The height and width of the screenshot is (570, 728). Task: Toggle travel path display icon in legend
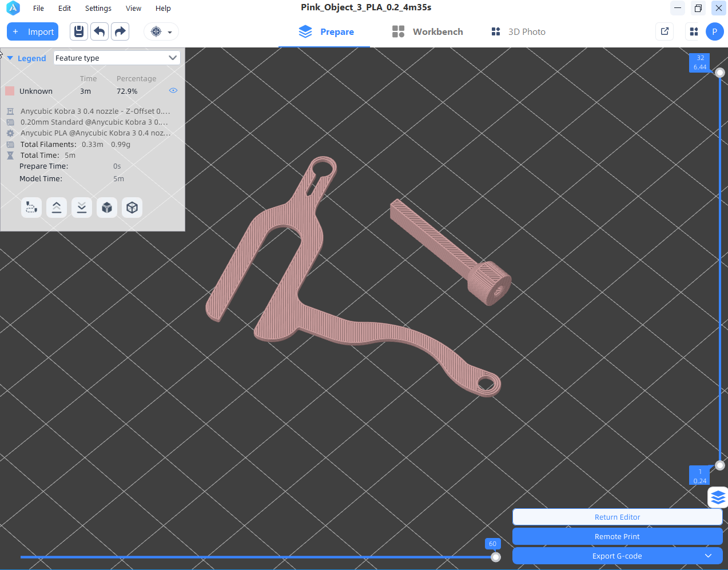[31, 208]
